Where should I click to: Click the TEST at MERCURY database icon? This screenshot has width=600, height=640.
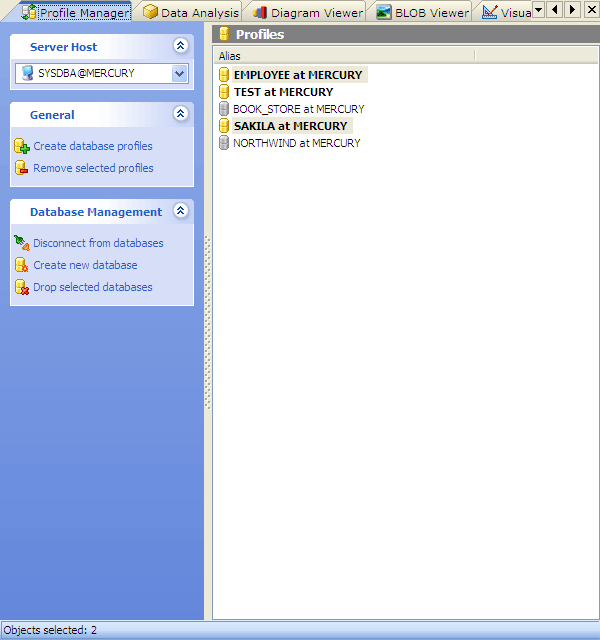tap(224, 92)
